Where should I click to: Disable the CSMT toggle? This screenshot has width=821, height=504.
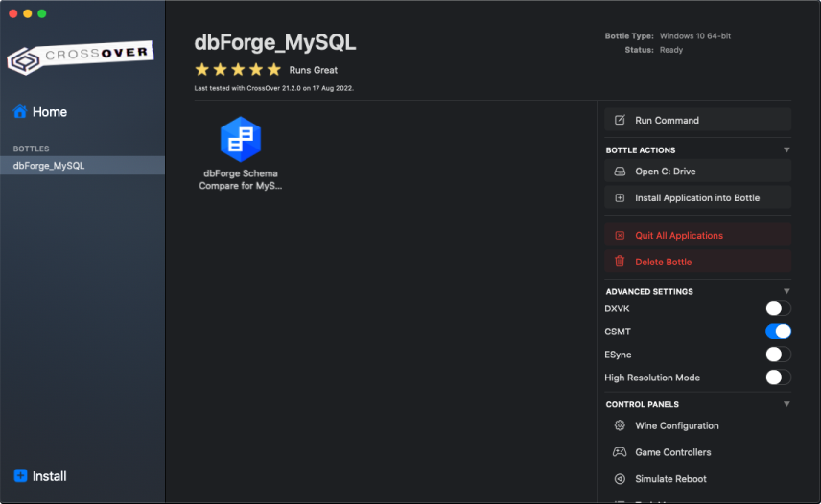778,332
